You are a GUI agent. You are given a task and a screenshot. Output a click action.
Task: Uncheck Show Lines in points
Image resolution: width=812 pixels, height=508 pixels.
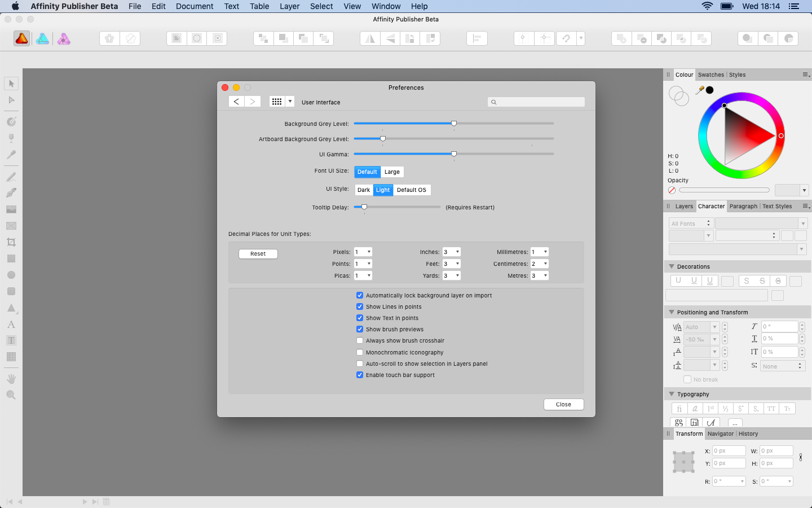(360, 306)
